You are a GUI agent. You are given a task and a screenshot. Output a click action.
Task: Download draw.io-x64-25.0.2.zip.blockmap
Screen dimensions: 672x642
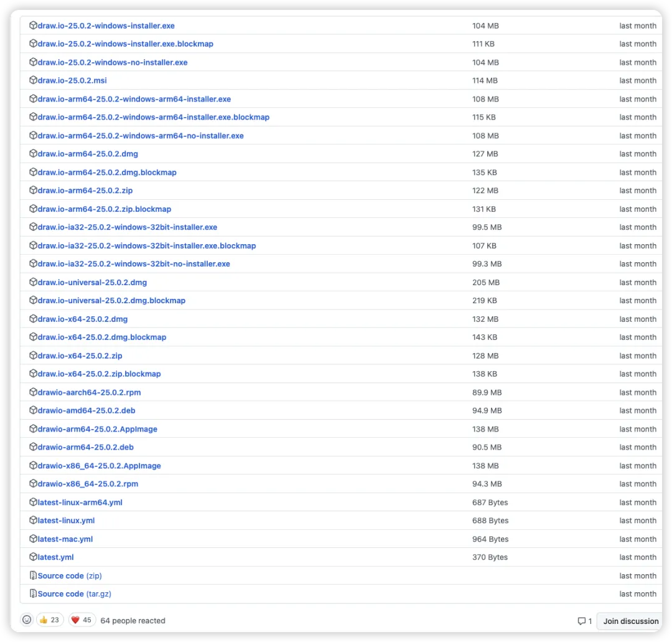pyautogui.click(x=100, y=374)
